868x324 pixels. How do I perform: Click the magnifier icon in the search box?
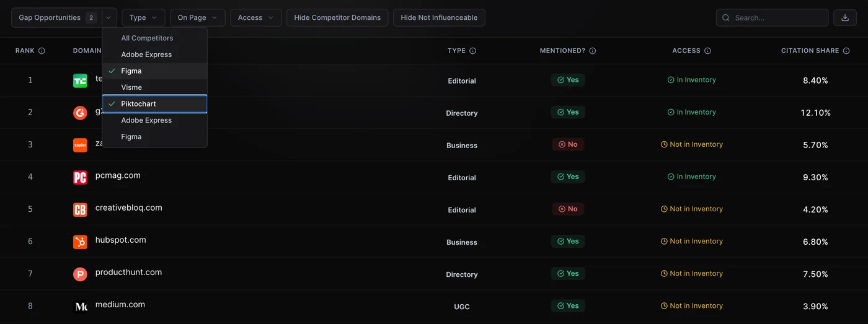click(726, 18)
